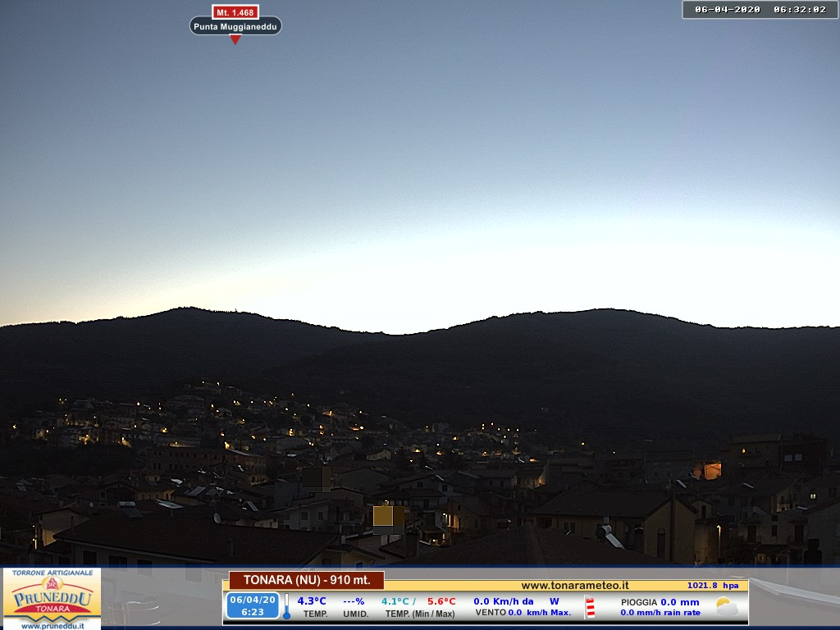Click the 0.0 mm/h rain rate text
The width and height of the screenshot is (840, 630).
click(660, 612)
